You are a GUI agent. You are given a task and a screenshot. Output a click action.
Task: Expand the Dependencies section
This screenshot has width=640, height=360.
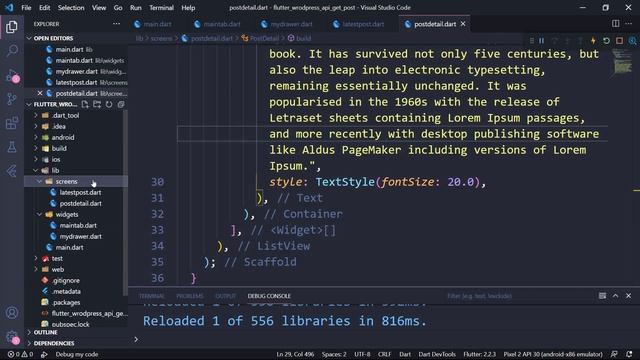[x=29, y=344]
